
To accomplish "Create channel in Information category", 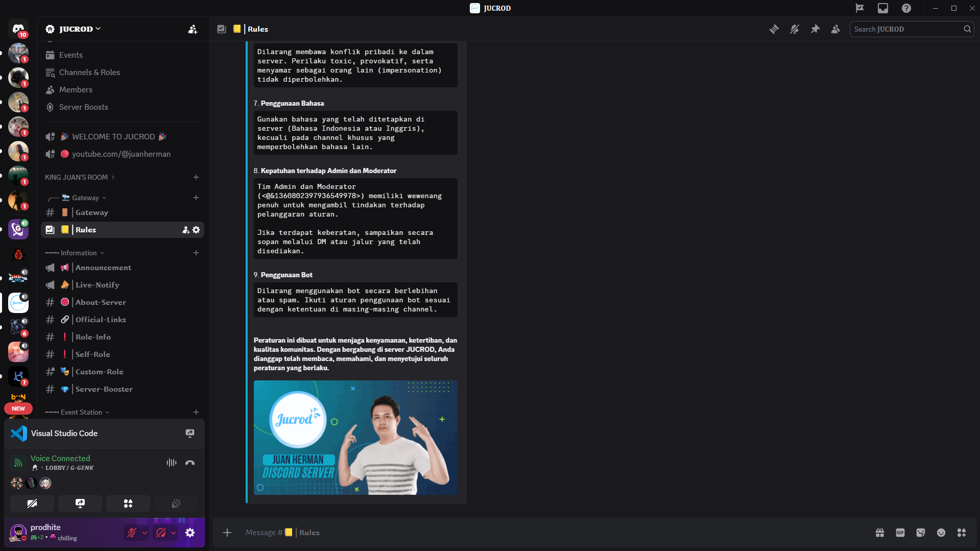I will click(196, 253).
